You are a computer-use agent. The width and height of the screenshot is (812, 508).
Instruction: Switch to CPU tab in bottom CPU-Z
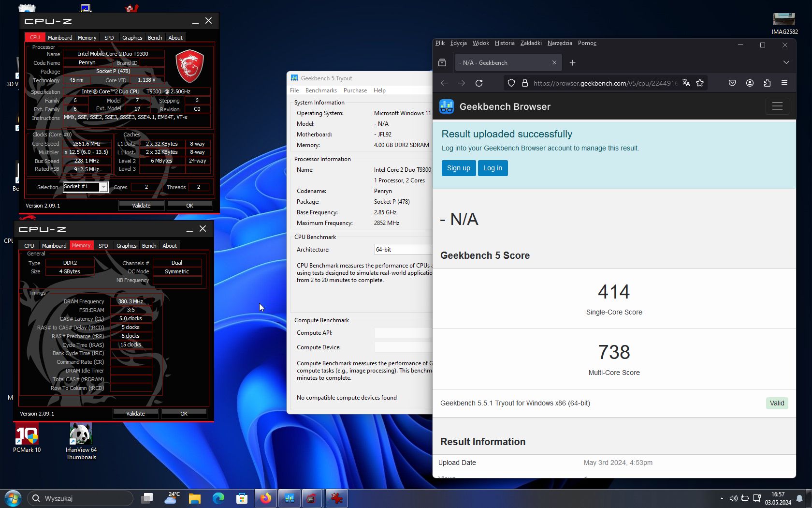pyautogui.click(x=29, y=246)
